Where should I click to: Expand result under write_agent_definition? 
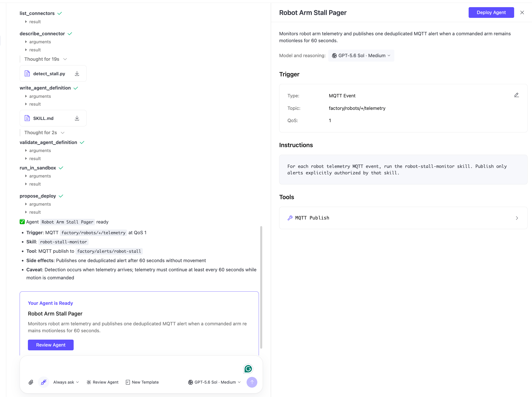tap(33, 104)
